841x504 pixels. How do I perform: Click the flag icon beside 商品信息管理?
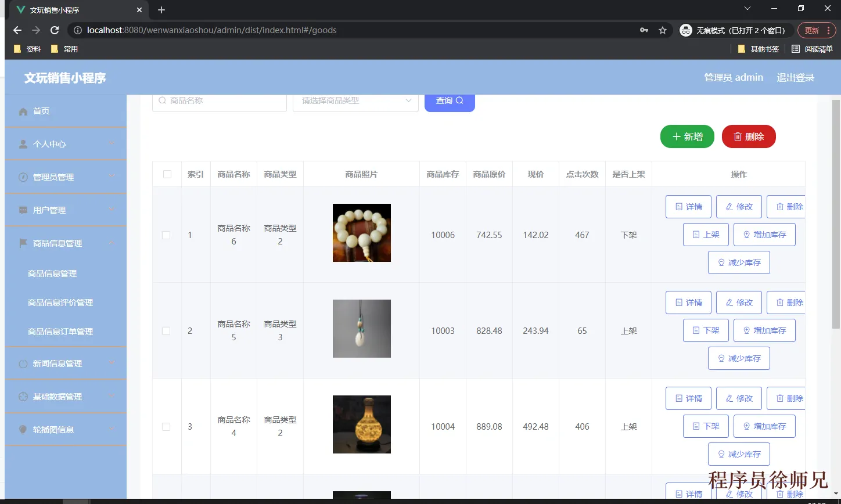pyautogui.click(x=23, y=243)
